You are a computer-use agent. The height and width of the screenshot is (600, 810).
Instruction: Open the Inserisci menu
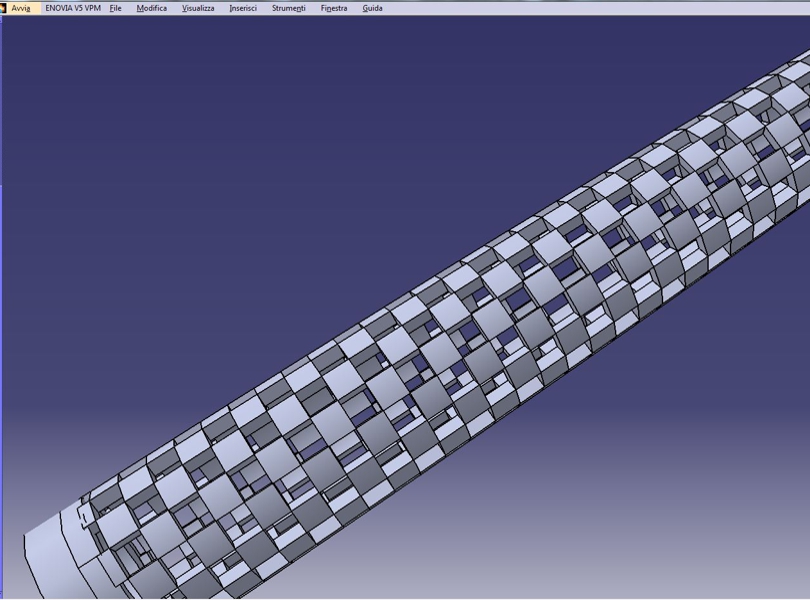click(x=243, y=8)
